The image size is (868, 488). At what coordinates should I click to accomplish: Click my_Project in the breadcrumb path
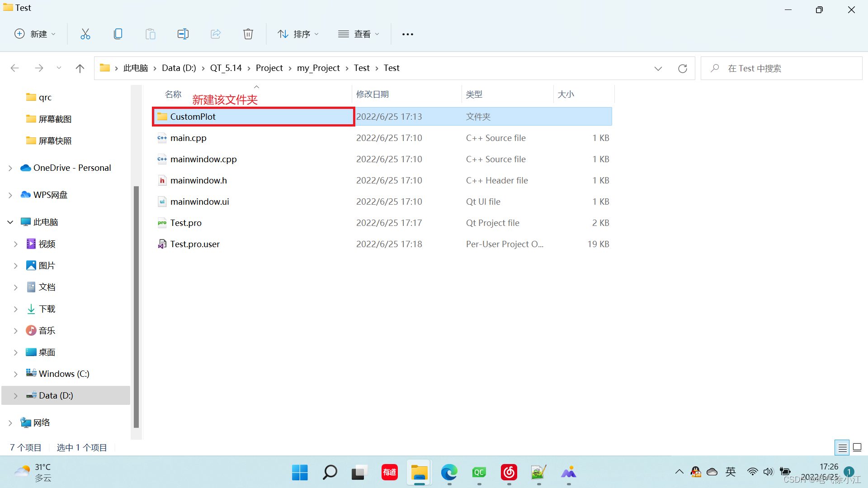318,68
